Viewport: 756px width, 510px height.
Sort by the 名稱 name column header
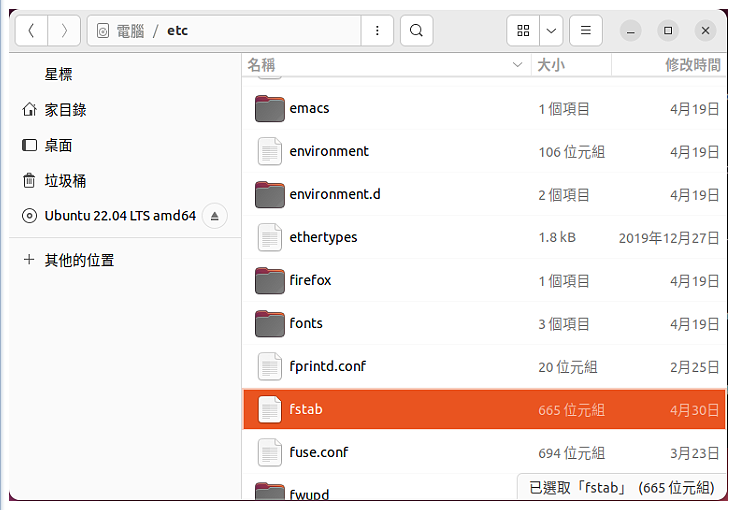click(x=386, y=65)
